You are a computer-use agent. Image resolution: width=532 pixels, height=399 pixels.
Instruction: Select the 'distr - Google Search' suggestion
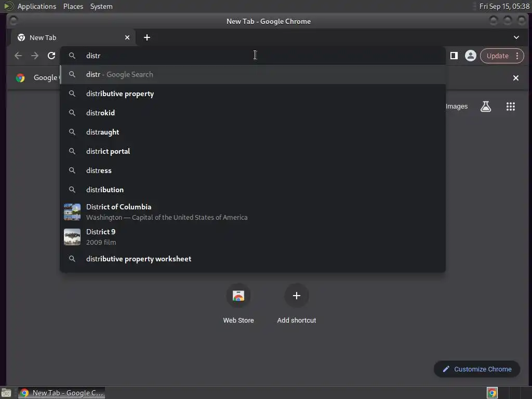coord(252,74)
